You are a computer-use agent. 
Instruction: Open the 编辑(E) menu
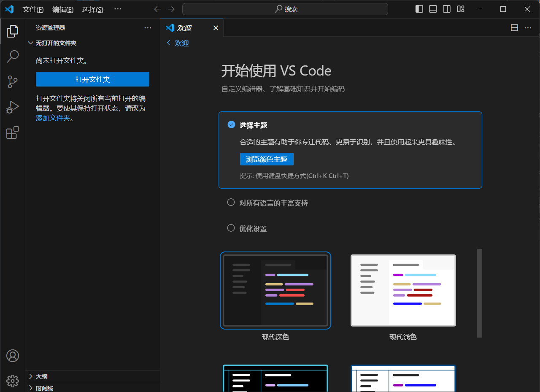pyautogui.click(x=63, y=9)
